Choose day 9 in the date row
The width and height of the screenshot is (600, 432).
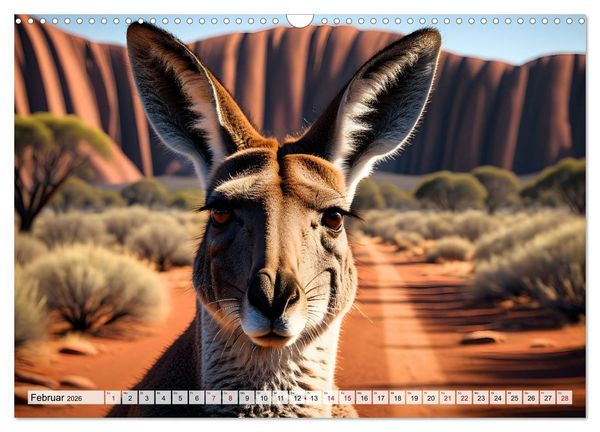[247, 398]
